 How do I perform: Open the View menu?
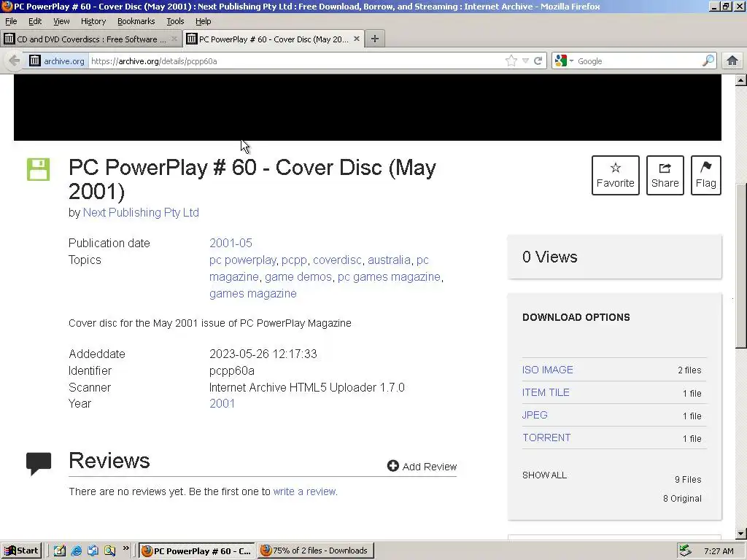pyautogui.click(x=61, y=21)
